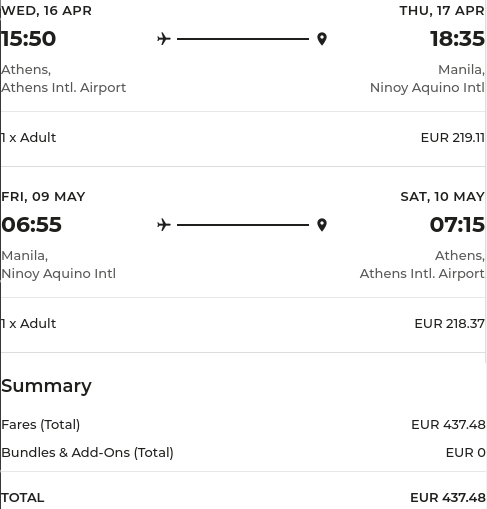Click the FRI, 09 MAY date label

[43, 197]
